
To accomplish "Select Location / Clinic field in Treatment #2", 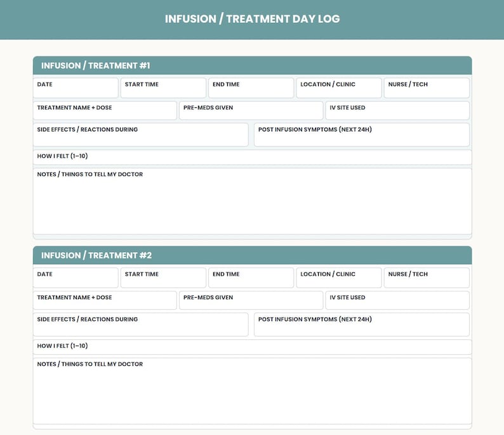I will (x=339, y=278).
